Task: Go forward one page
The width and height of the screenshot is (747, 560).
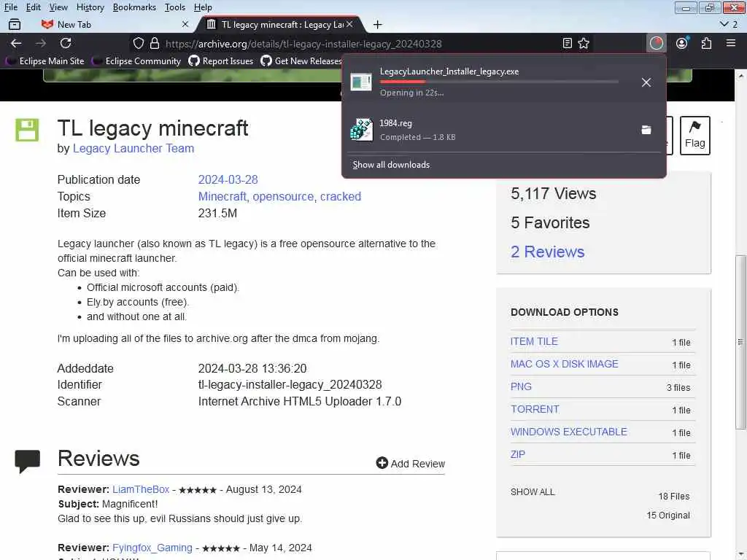Action: click(41, 43)
